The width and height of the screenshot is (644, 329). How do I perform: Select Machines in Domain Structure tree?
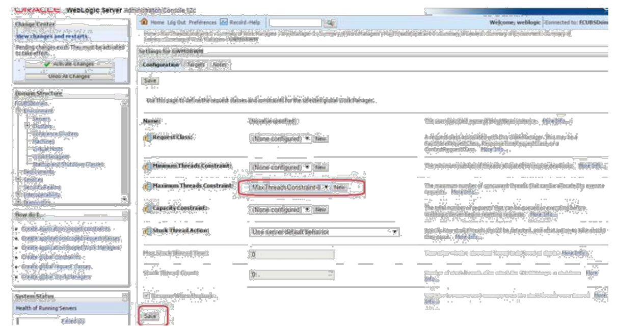point(43,141)
